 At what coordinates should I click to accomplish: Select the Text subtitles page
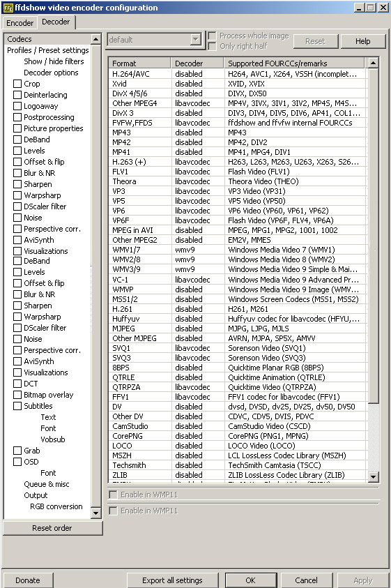pos(48,417)
